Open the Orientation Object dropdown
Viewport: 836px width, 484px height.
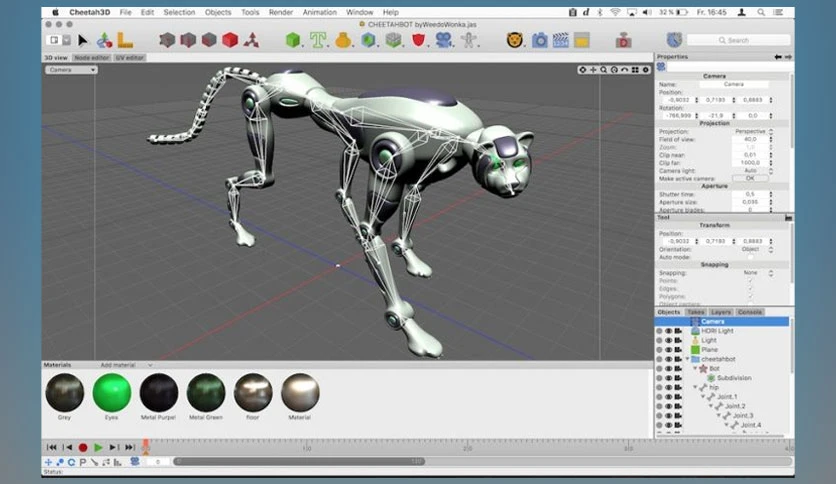pos(753,249)
